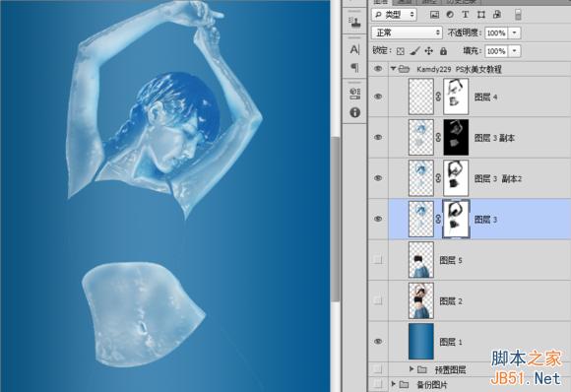Screen dimensions: 571x392
Task: Open the 不透明度 opacity slider arrow
Action: (515, 33)
